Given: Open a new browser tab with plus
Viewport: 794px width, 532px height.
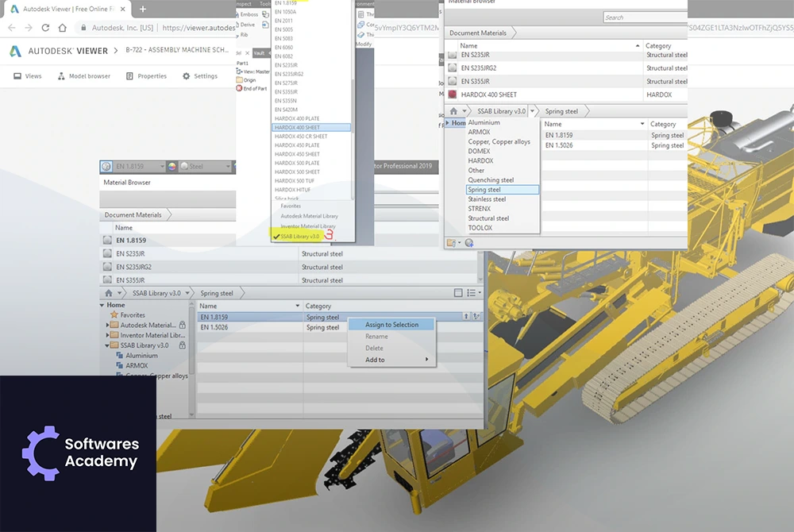Looking at the screenshot, I should pos(143,9).
